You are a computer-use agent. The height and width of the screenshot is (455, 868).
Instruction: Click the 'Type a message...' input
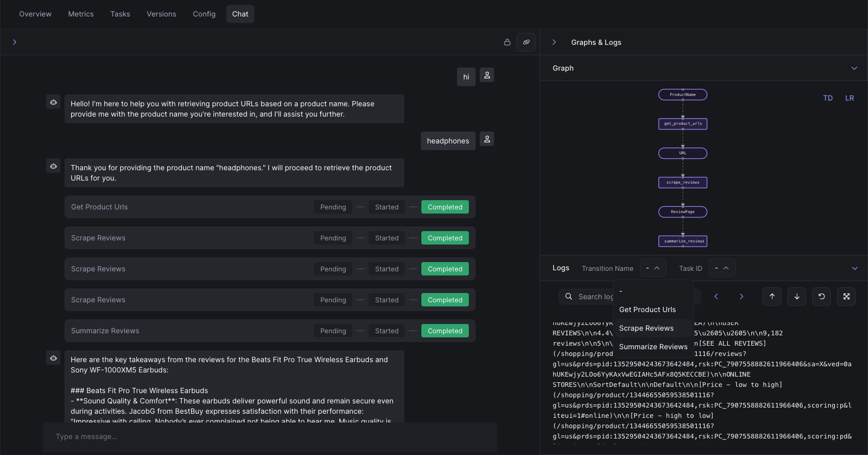(270, 437)
